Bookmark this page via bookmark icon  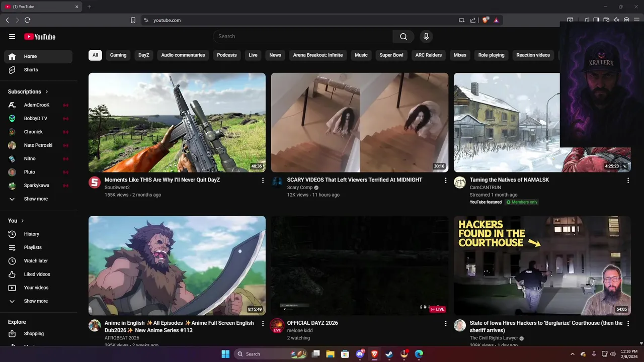tap(133, 20)
